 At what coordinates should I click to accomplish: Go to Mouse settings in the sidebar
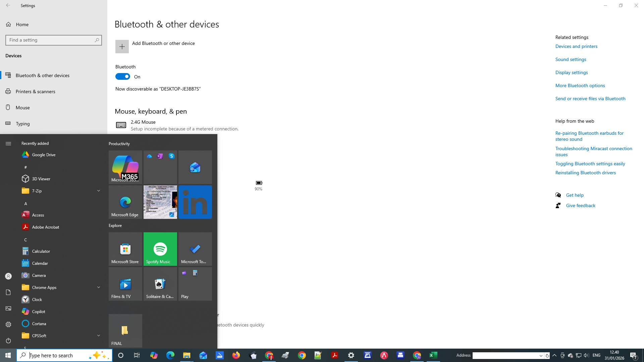click(x=23, y=107)
